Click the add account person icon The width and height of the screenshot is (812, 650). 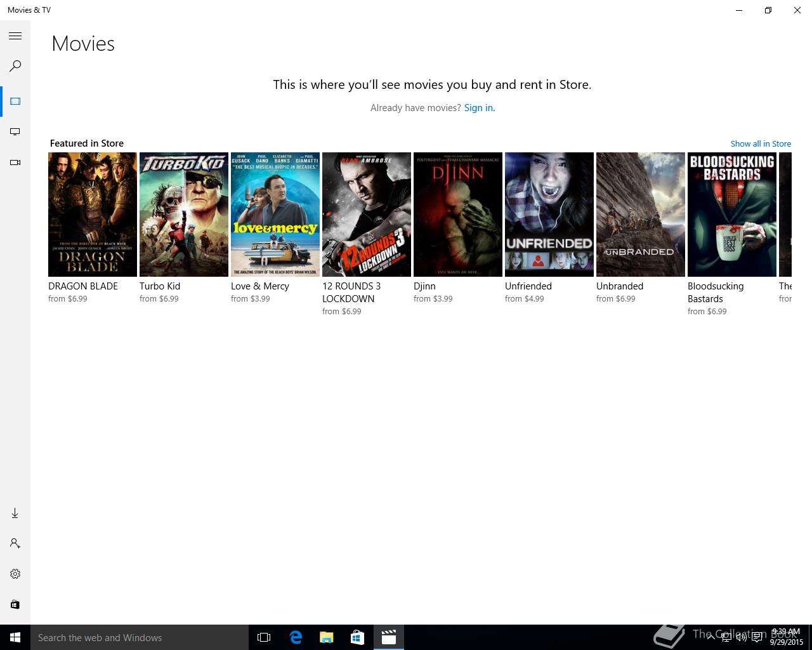point(15,543)
